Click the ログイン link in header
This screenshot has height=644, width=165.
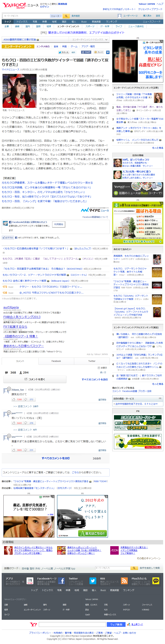[45, 7]
